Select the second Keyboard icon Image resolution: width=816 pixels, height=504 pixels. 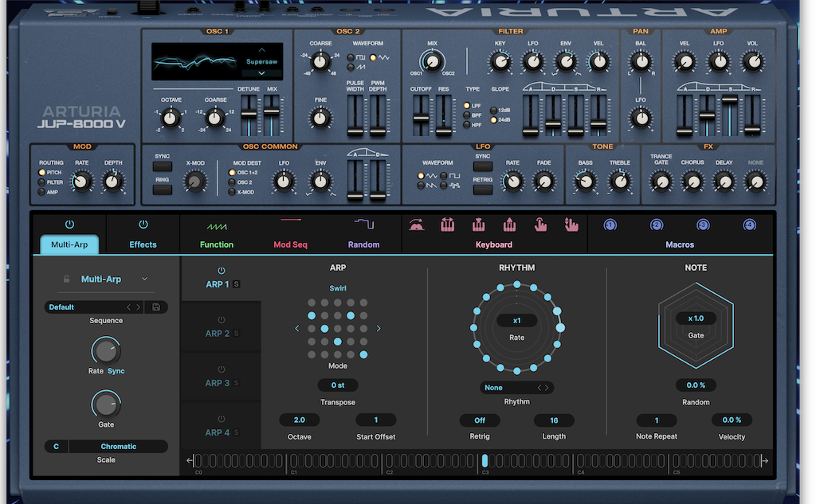tap(448, 225)
